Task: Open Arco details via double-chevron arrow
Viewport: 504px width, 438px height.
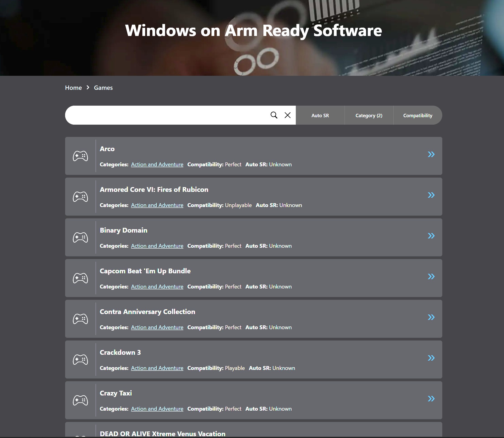Action: 431,154
